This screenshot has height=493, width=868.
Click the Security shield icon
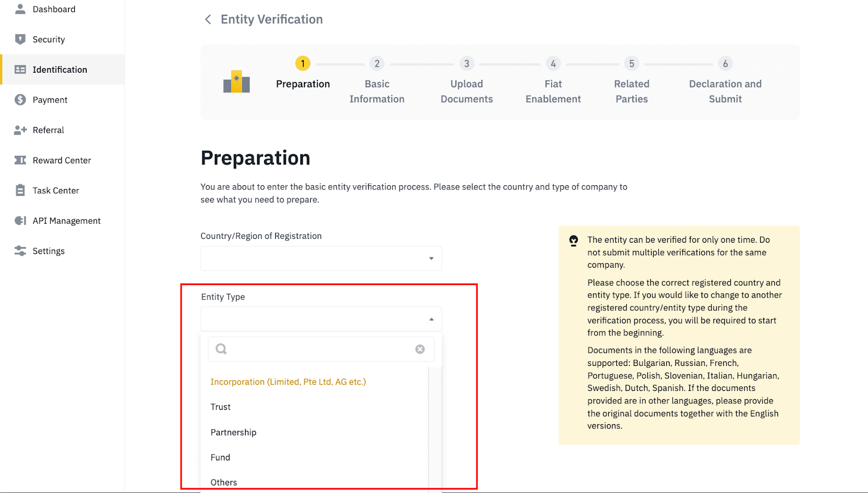20,39
